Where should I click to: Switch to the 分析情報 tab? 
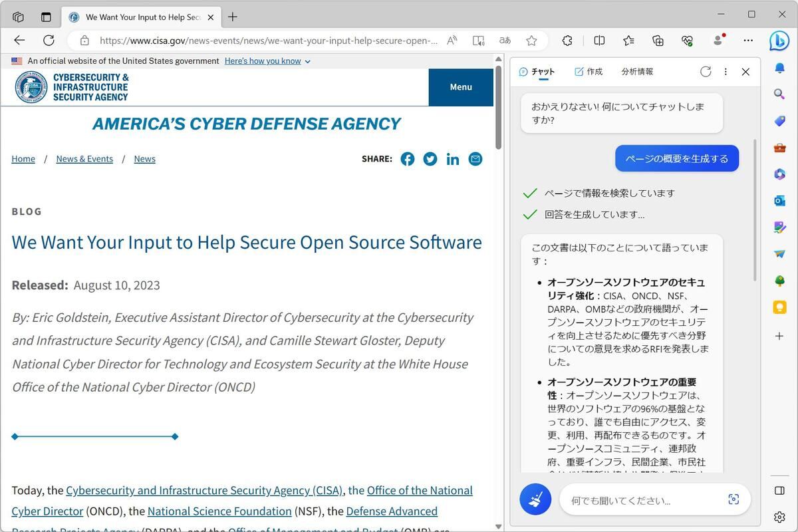click(637, 72)
